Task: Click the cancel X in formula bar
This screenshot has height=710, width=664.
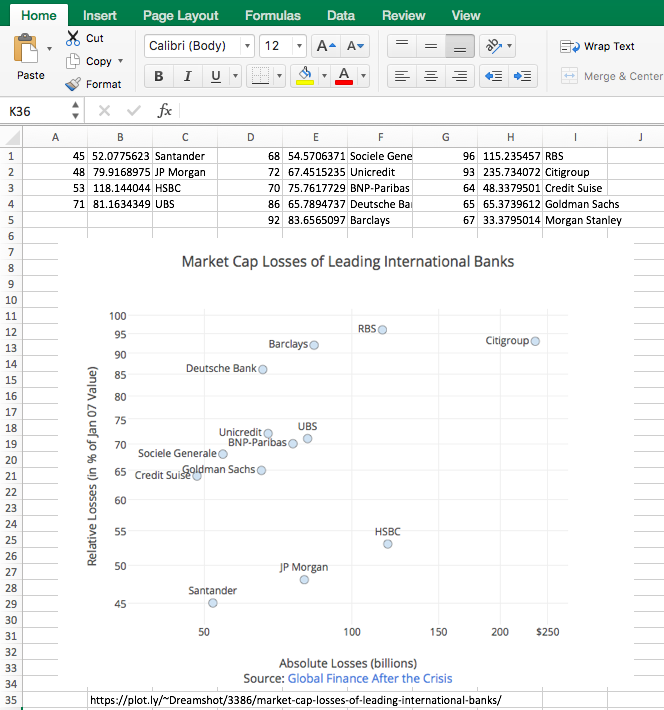Action: point(104,110)
